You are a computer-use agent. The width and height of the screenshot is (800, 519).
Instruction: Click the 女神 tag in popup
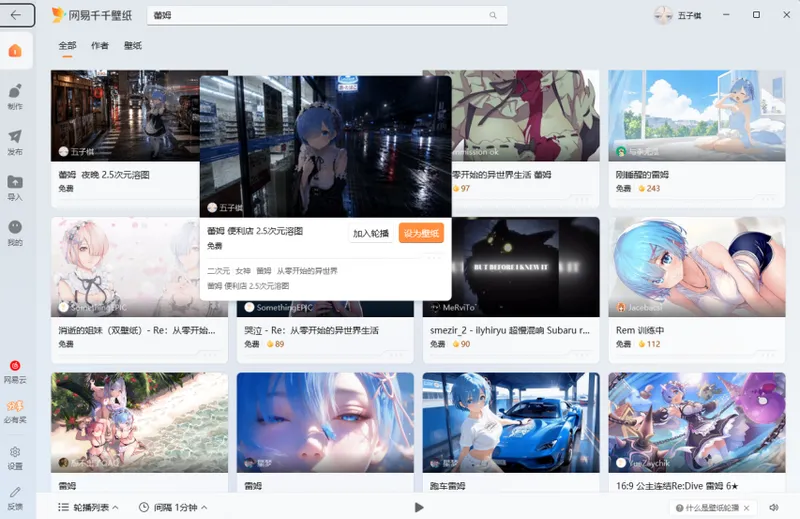(243, 270)
